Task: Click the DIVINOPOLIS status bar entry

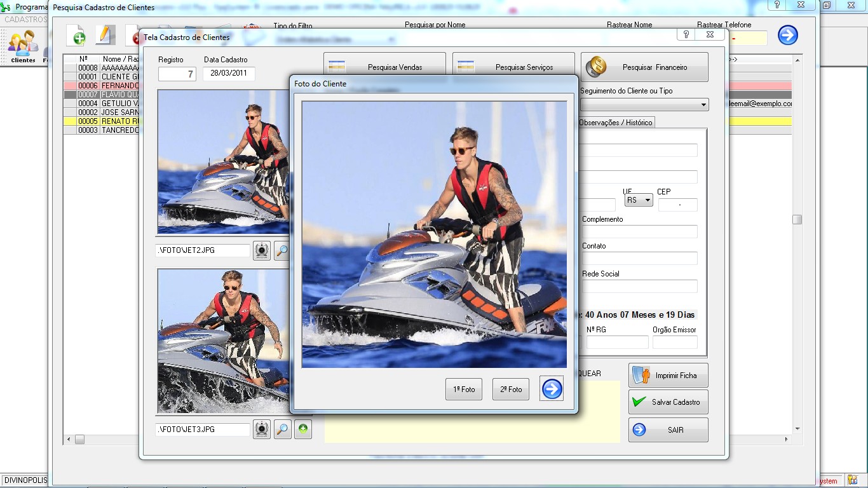Action: (25, 480)
